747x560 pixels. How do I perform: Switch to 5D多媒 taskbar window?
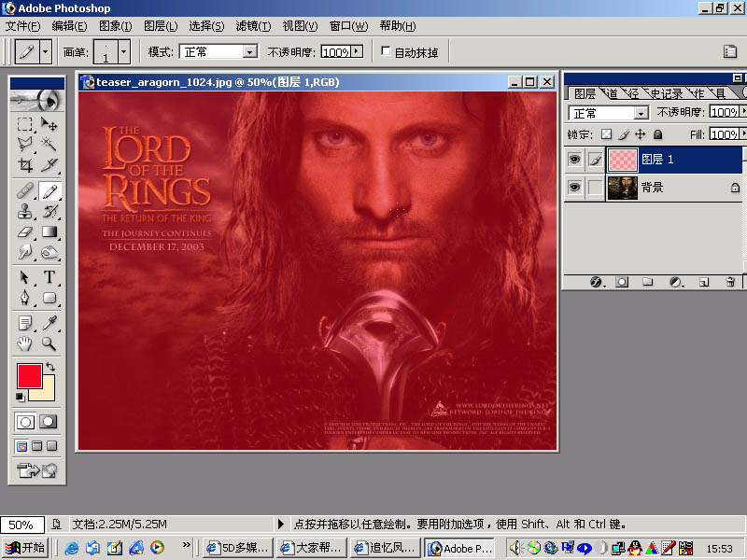coord(238,548)
